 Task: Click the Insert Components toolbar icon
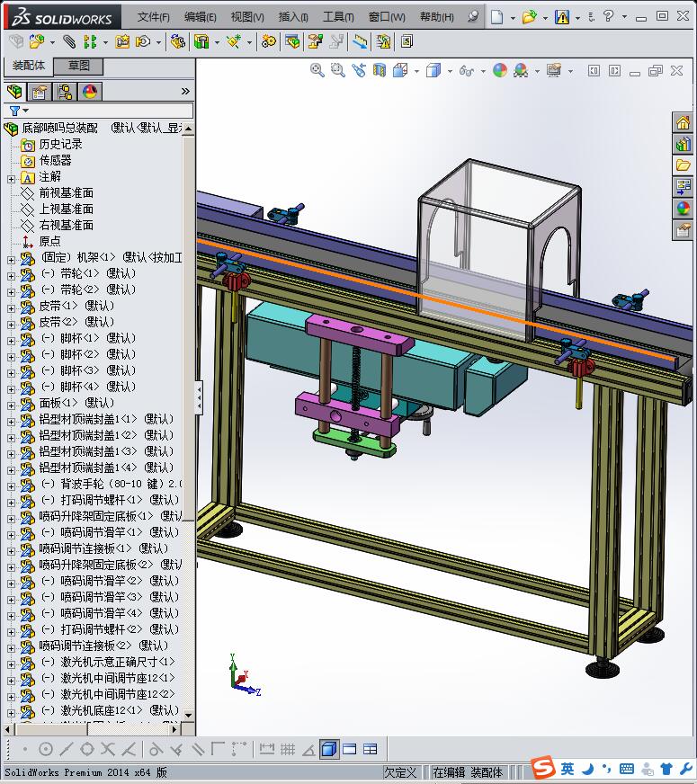(x=37, y=41)
